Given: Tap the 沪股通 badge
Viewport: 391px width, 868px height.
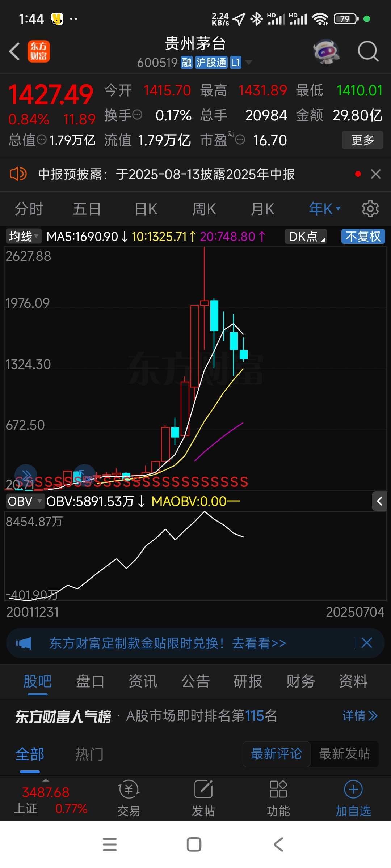Looking at the screenshot, I should 211,63.
